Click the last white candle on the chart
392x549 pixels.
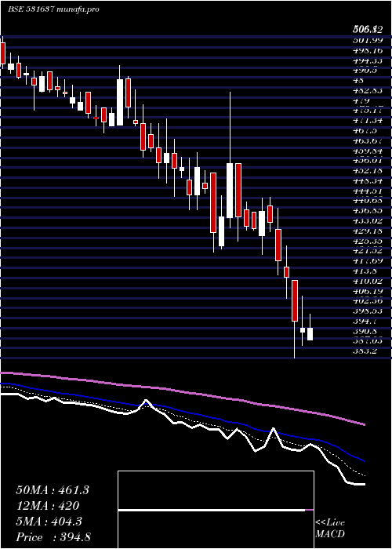(x=310, y=333)
